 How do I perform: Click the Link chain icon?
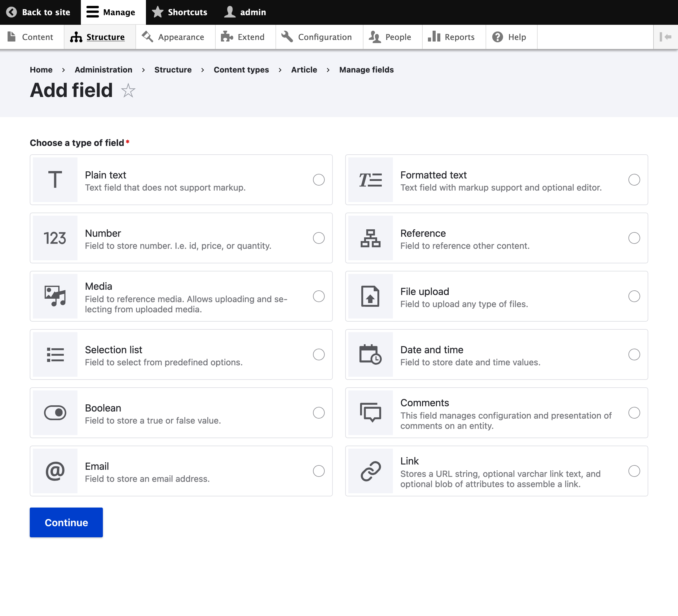point(371,471)
